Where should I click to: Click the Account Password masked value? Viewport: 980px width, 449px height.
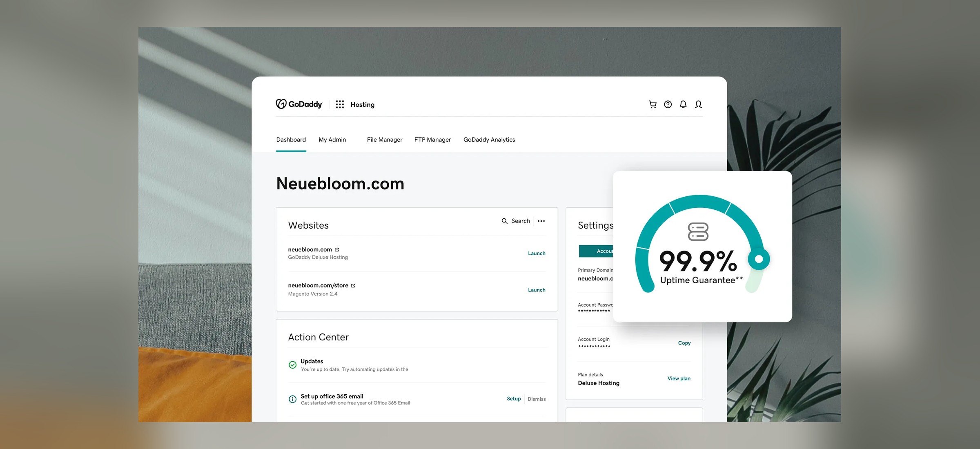coord(594,311)
